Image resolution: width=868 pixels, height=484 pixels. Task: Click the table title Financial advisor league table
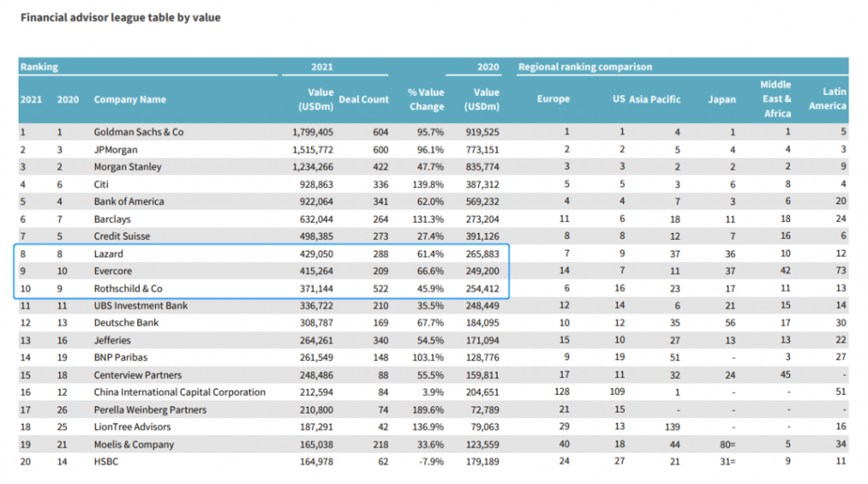tap(120, 18)
